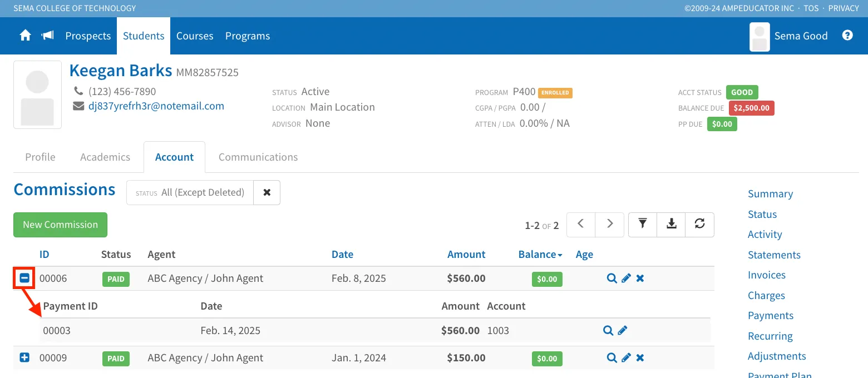Viewport: 868px width, 378px height.
Task: Expand commission 00009 payment rows
Action: (x=24, y=358)
